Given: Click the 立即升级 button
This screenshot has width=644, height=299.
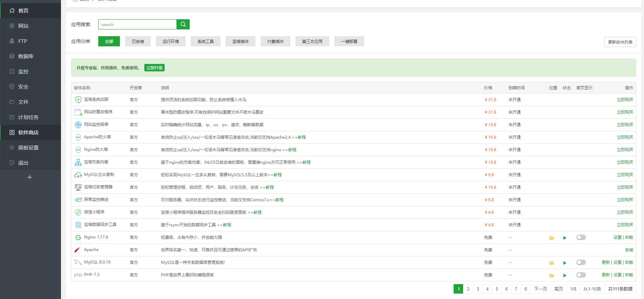Looking at the screenshot, I should click(154, 68).
